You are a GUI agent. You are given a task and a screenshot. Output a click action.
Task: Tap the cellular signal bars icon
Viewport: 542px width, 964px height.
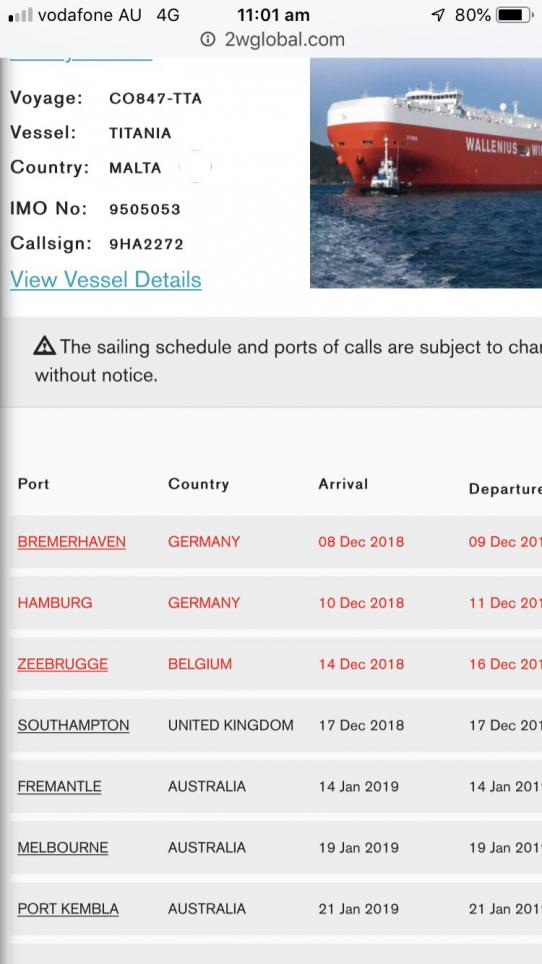click(x=20, y=15)
